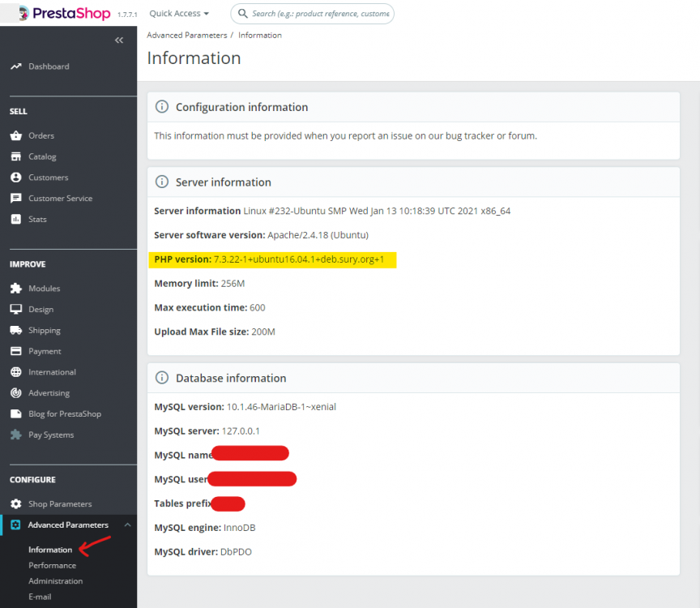
Task: Open the Shipping menu
Action: (45, 330)
